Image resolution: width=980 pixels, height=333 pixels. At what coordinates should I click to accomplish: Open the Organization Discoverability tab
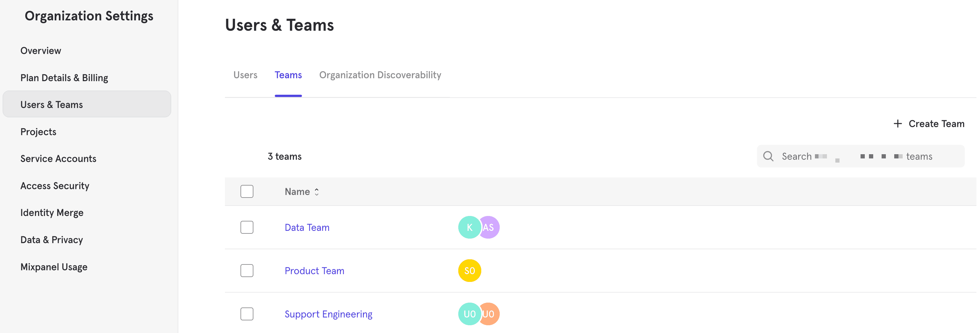tap(380, 75)
